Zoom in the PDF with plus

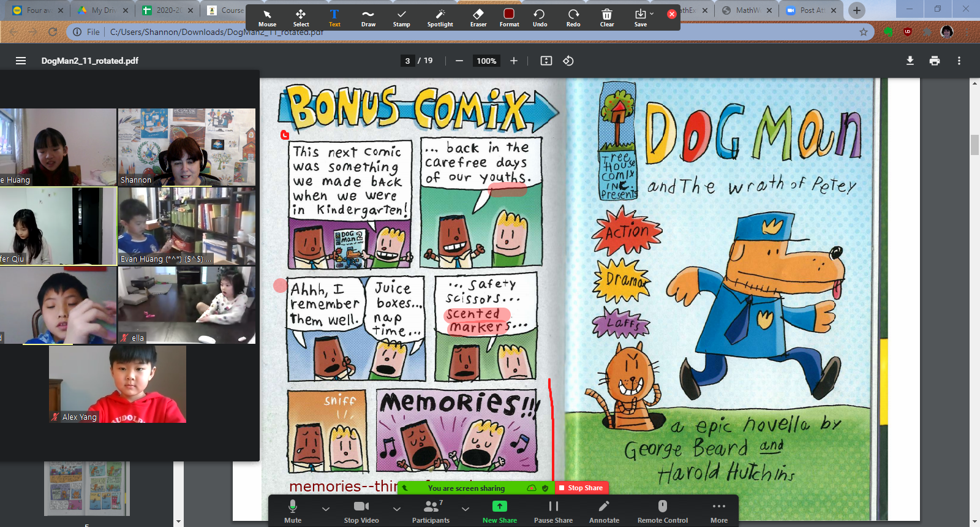514,61
